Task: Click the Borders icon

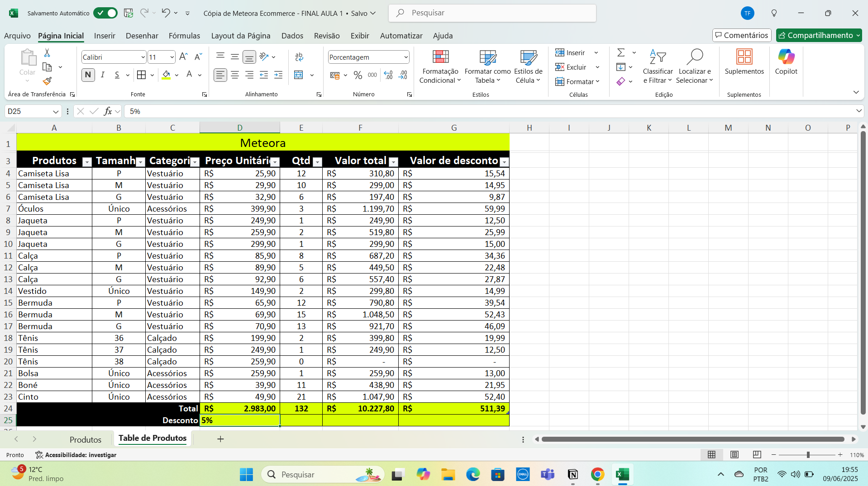Action: pyautogui.click(x=141, y=75)
